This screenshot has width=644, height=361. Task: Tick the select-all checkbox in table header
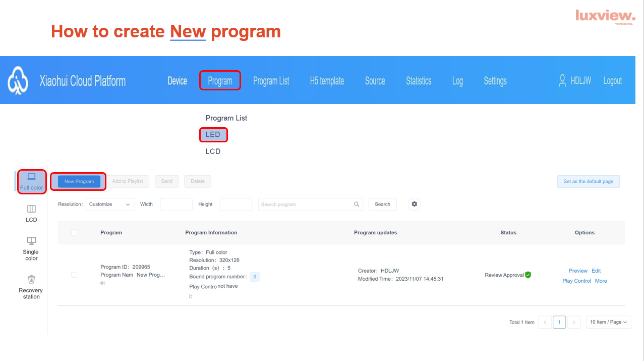coord(74,232)
